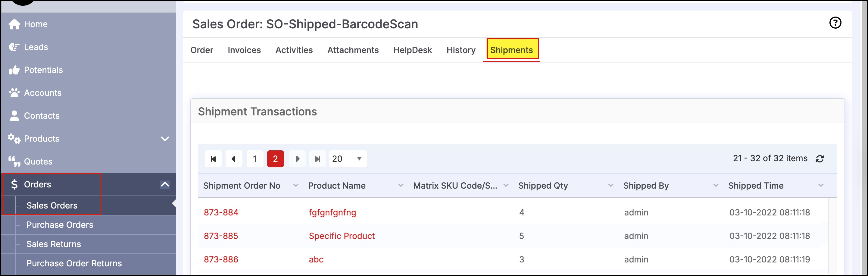
Task: Go to next page arrow
Action: tap(297, 159)
